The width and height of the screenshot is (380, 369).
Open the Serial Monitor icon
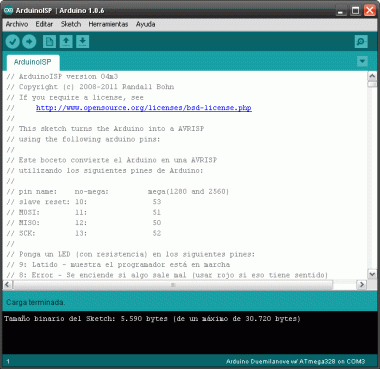tap(361, 42)
